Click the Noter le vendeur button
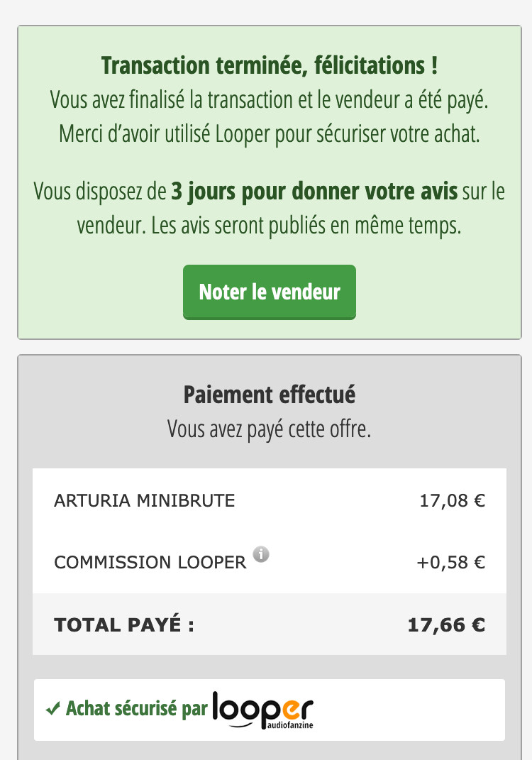Viewport: 532px width, 760px height. [270, 292]
